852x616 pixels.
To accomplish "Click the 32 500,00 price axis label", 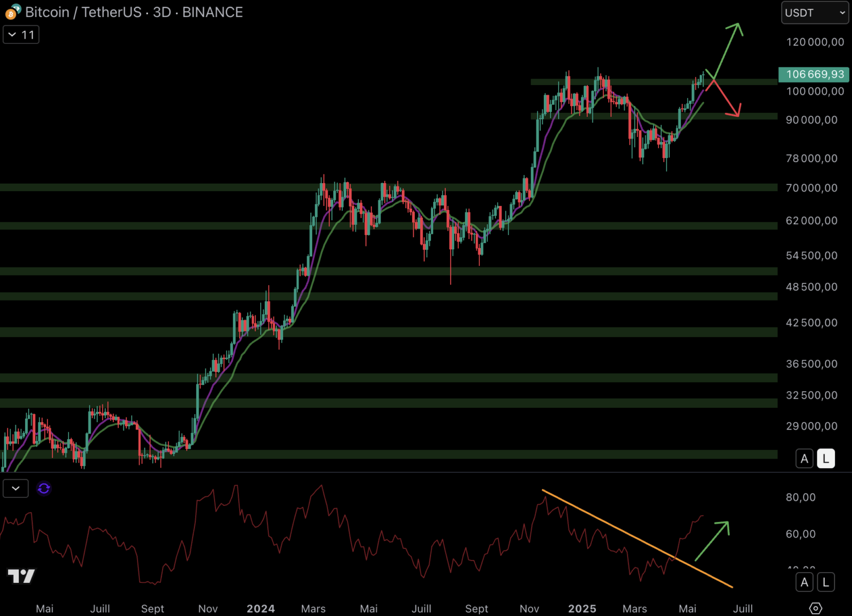I will coord(811,395).
